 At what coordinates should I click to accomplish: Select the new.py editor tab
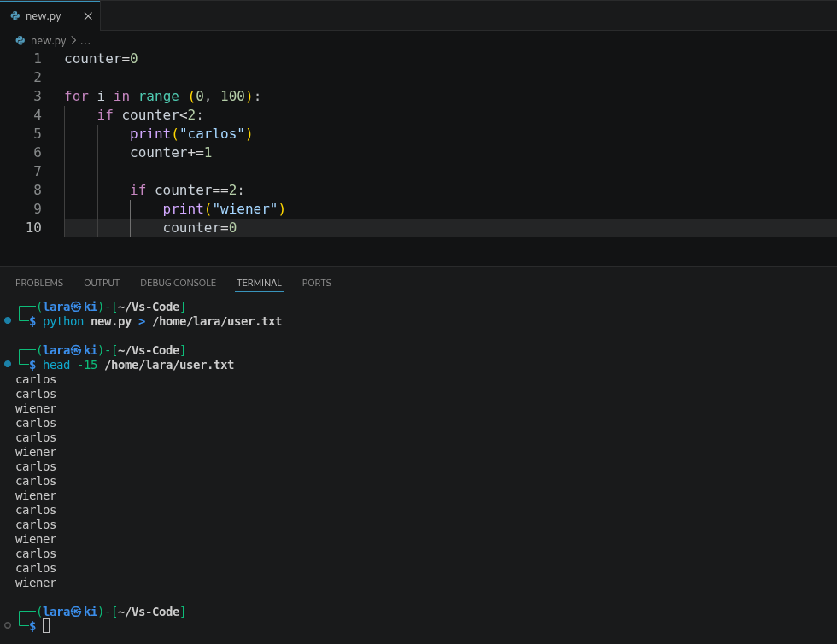click(50, 15)
